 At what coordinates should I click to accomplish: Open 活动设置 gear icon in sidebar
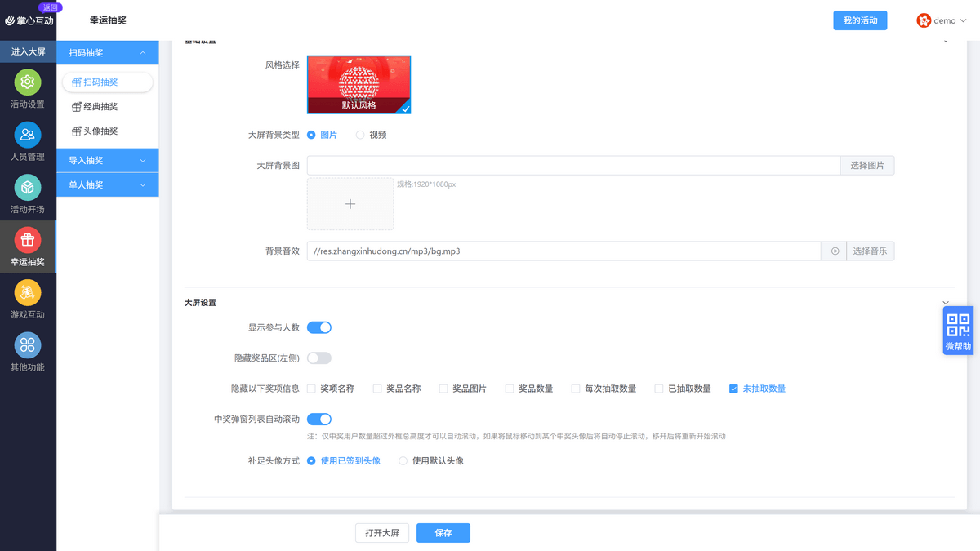28,82
